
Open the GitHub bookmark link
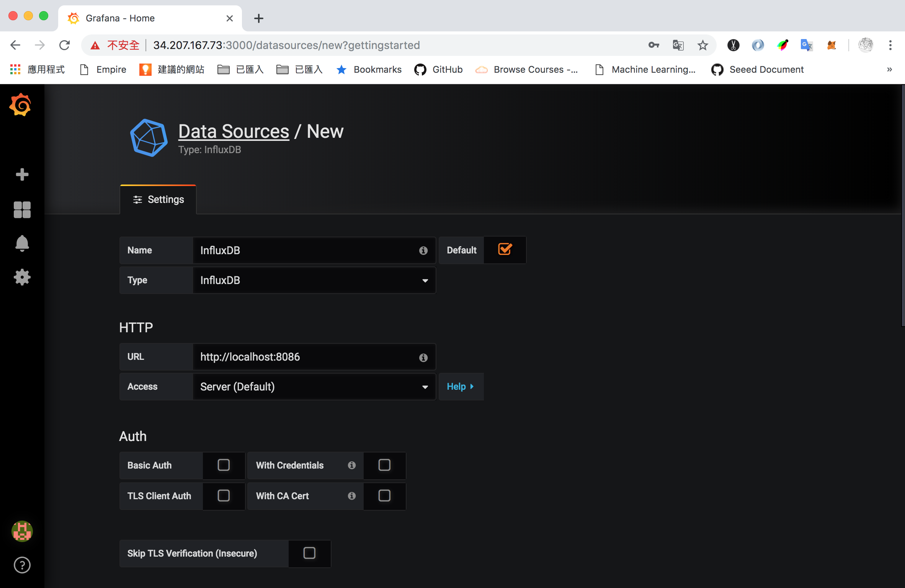[x=439, y=69]
